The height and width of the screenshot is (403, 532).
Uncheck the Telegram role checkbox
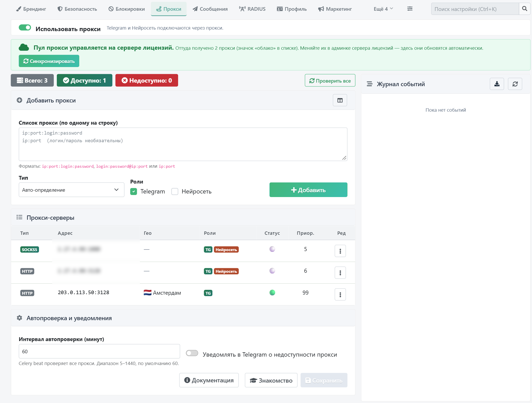coord(134,191)
